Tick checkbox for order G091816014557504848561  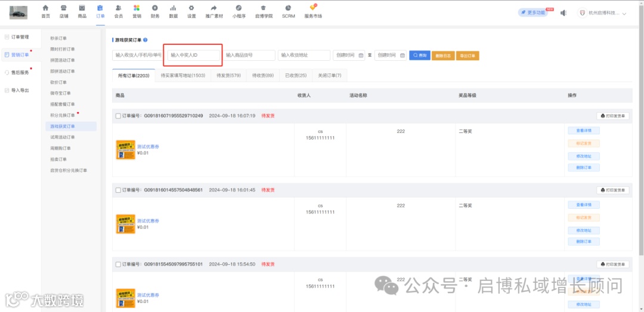[118, 190]
